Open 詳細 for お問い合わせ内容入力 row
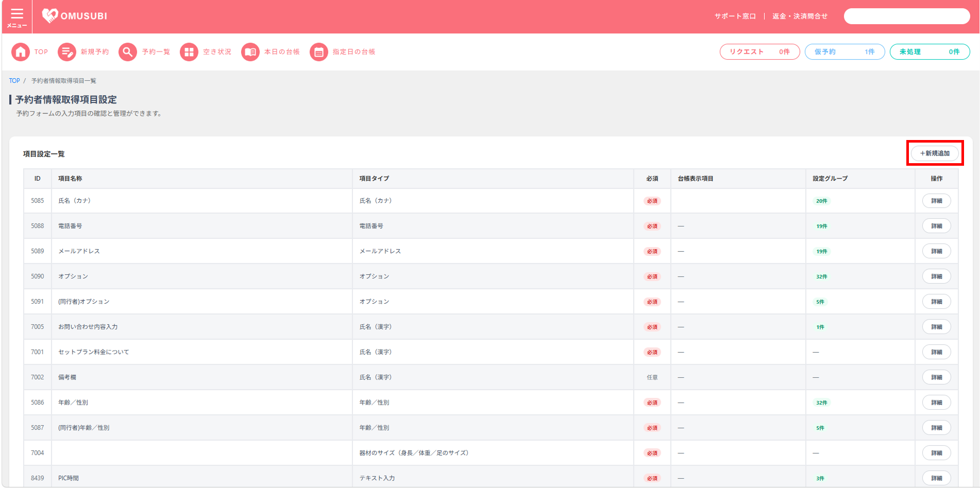The image size is (980, 489). pos(937,327)
